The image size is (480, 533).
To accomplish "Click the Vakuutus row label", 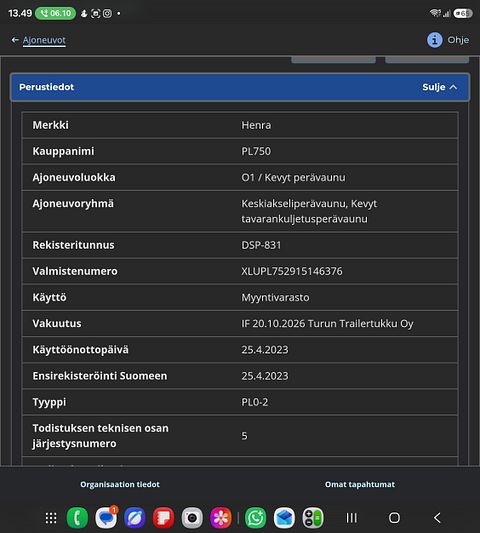I will (57, 324).
